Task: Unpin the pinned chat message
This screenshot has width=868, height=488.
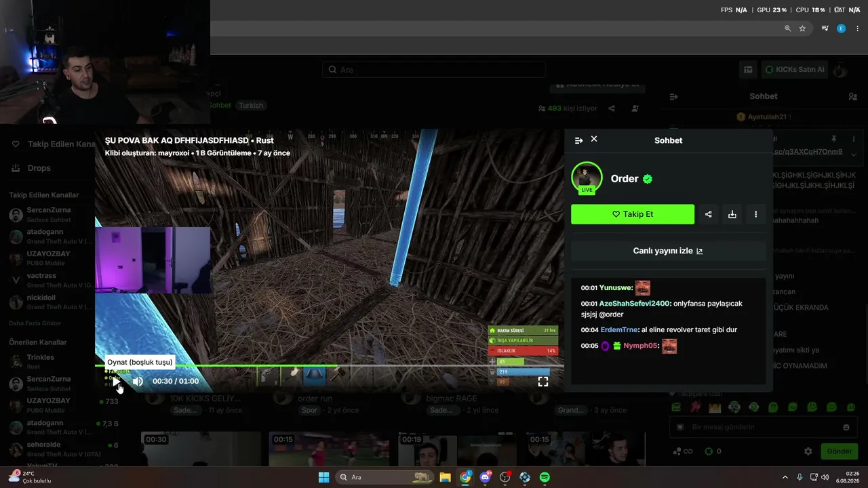Action: pyautogui.click(x=834, y=138)
